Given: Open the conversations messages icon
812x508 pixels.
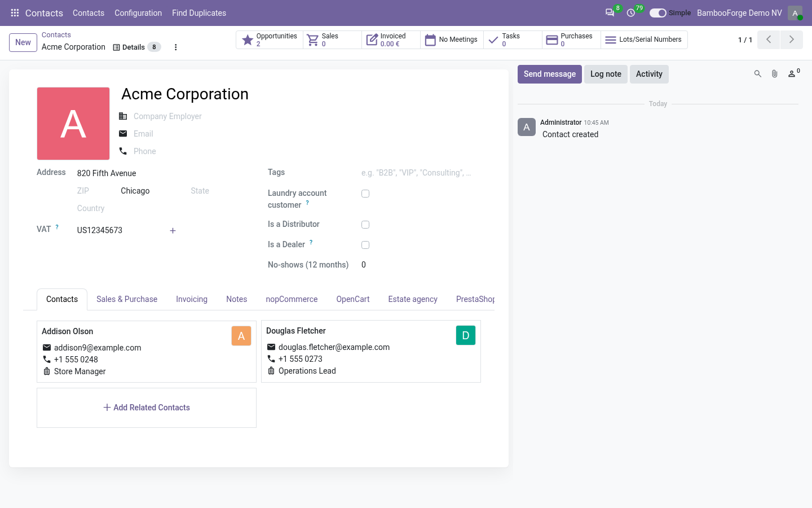Looking at the screenshot, I should point(610,13).
